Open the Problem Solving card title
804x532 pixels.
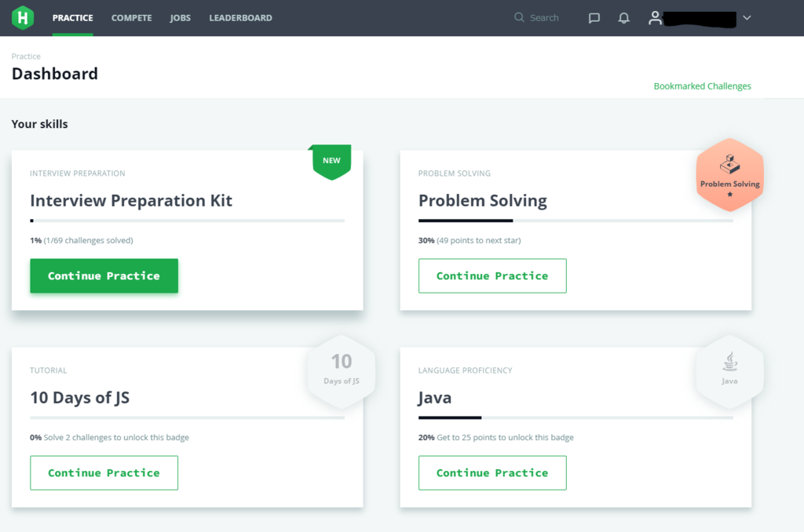[x=483, y=200]
